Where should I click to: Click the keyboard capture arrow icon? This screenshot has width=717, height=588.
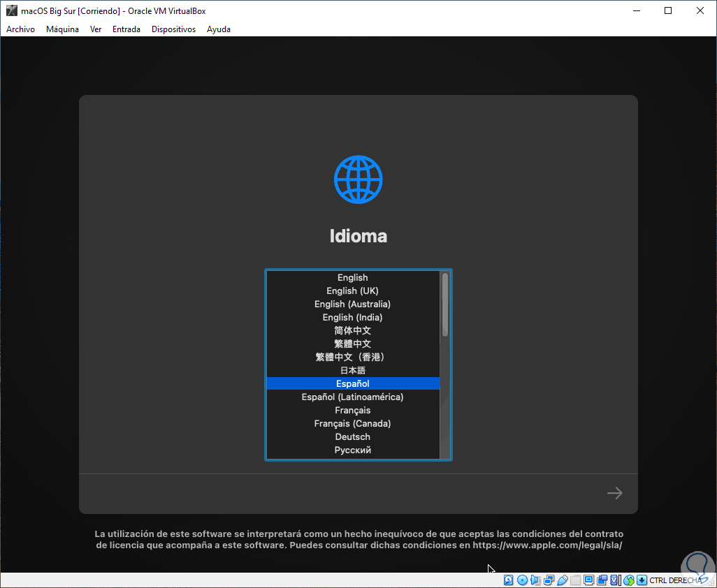[642, 580]
